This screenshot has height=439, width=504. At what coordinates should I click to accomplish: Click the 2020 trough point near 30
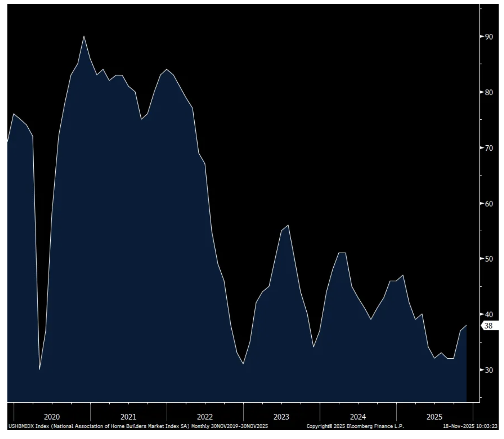coord(39,369)
